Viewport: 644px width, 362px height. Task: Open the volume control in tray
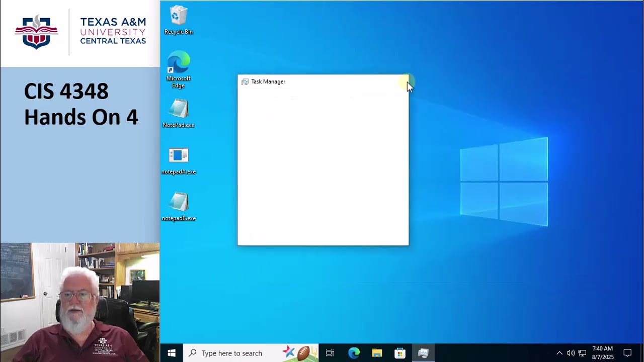[x=571, y=353]
